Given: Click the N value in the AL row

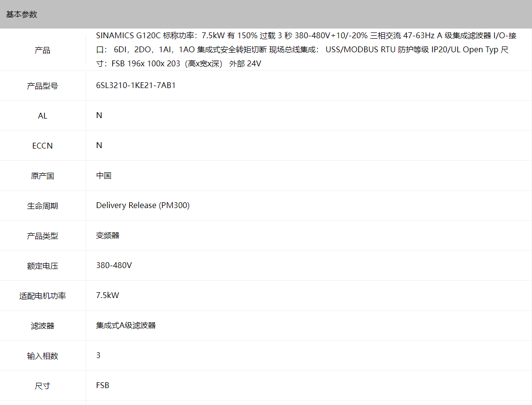Looking at the screenshot, I should click(99, 116).
